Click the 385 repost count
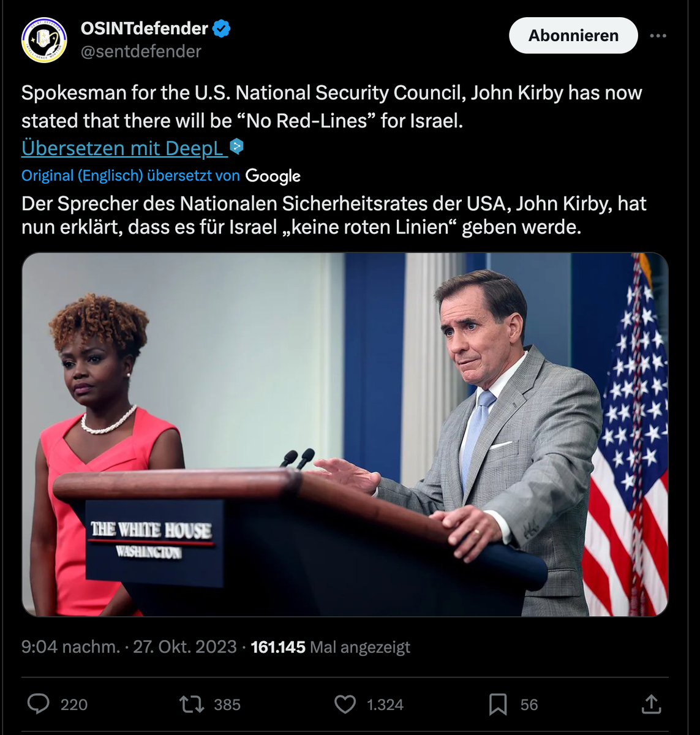700x735 pixels. 227,705
